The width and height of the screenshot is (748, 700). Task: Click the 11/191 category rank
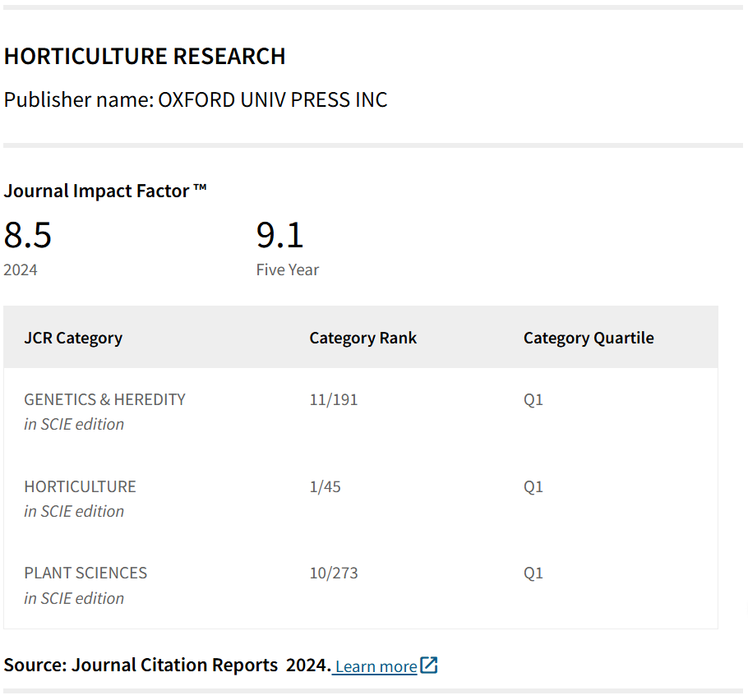point(333,400)
